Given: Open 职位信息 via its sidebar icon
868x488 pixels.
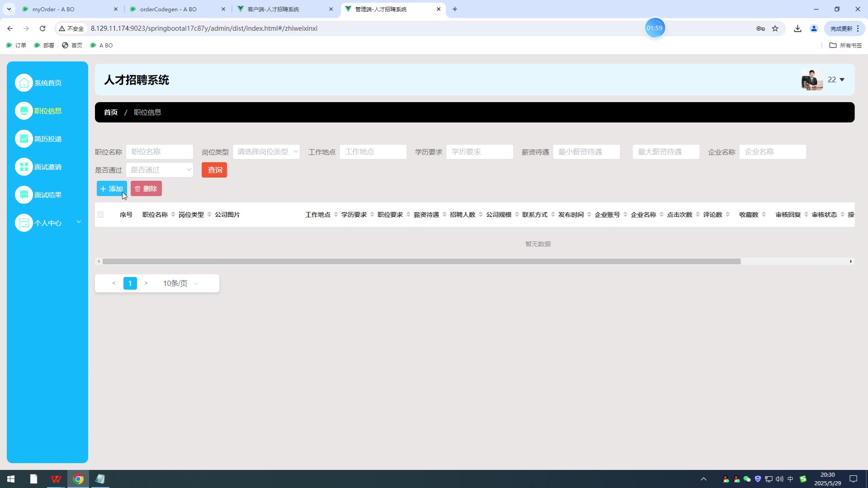Looking at the screenshot, I should click(x=24, y=111).
